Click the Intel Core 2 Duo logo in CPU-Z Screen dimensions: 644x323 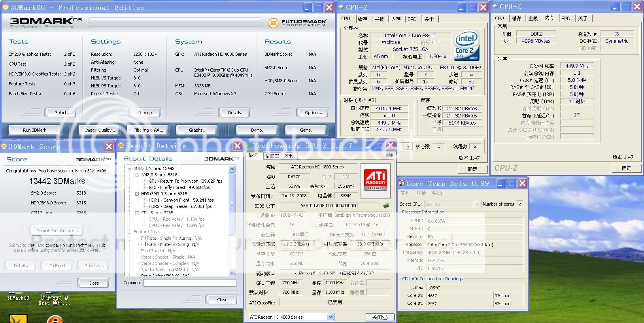467,45
